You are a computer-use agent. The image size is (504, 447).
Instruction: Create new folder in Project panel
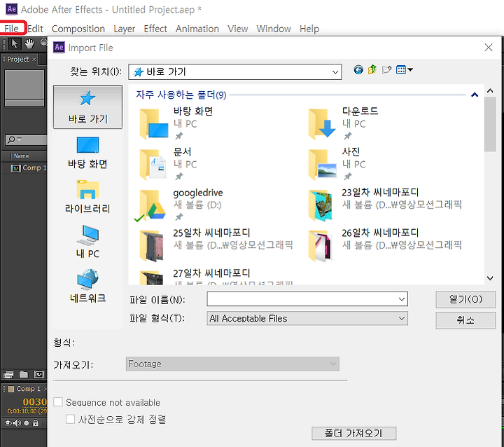(24, 375)
